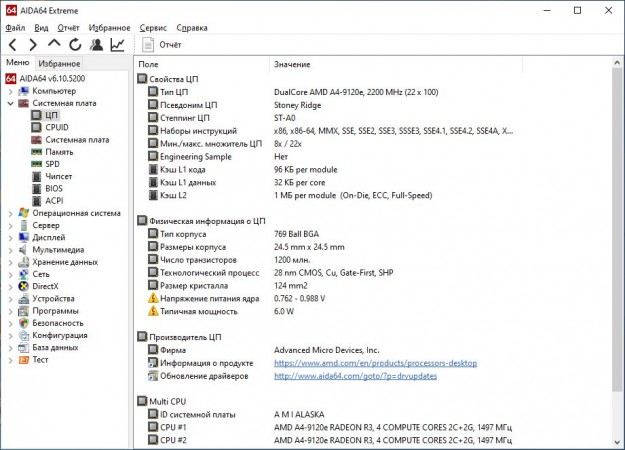Viewport: 625px width, 450px height.
Task: Open the graph chart toolbar icon
Action: (x=118, y=45)
